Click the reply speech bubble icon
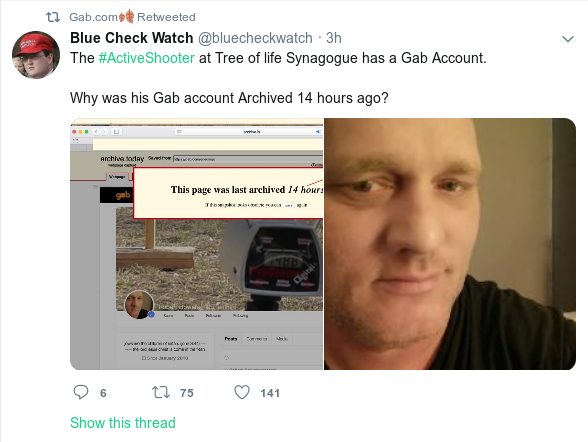This screenshot has height=442, width=588. (81, 392)
